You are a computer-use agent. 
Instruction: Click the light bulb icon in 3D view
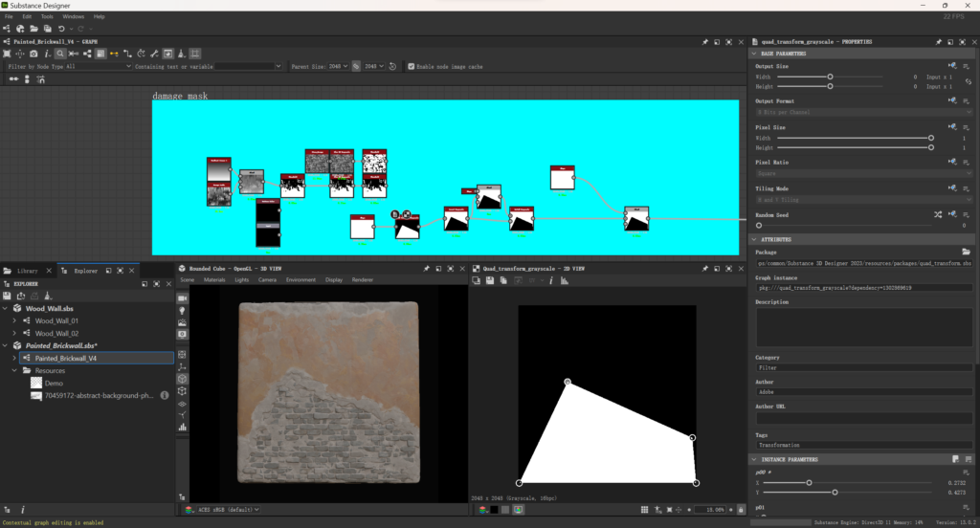click(182, 311)
